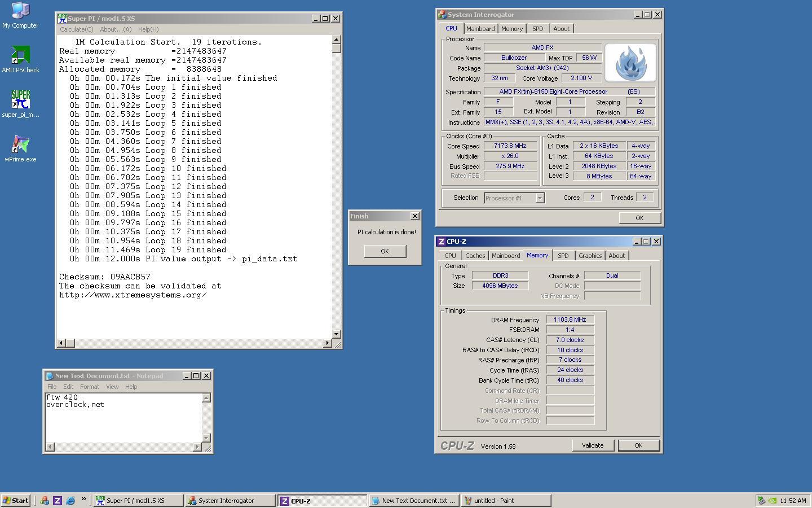Open About...(A) menu in Super PI
This screenshot has height=508, width=812.
pos(116,29)
